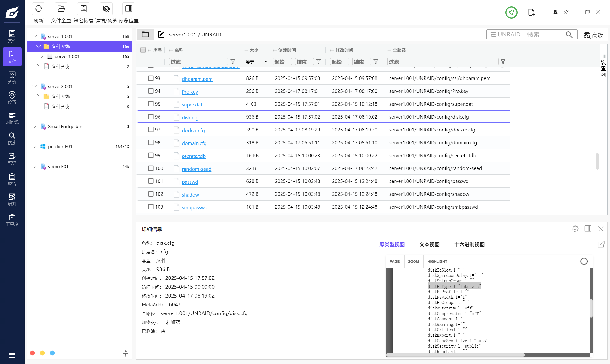Toggle the 详情/预览 eye icon

point(106,9)
